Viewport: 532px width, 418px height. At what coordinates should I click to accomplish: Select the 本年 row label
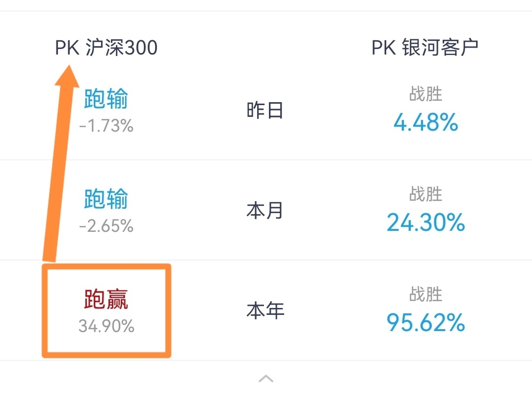pos(265,311)
